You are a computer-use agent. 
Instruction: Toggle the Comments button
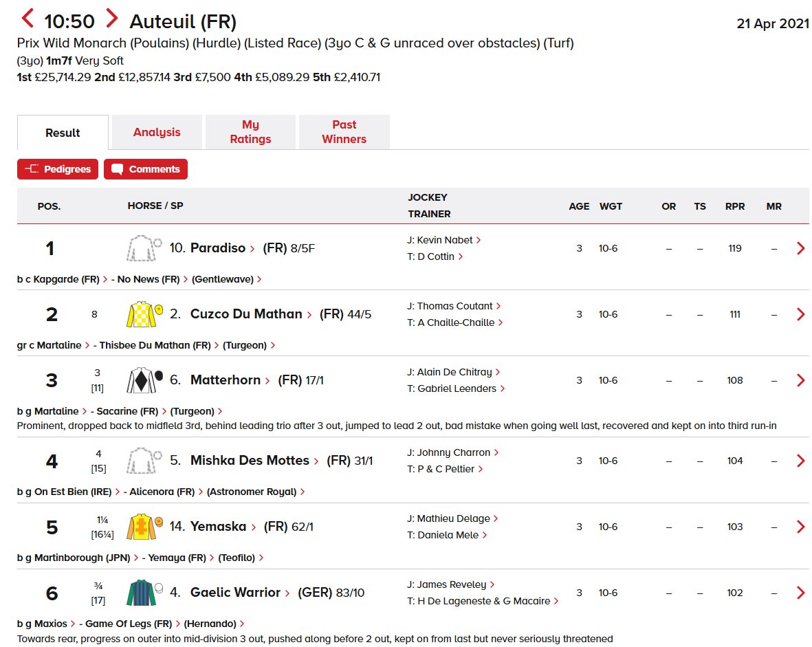click(146, 169)
